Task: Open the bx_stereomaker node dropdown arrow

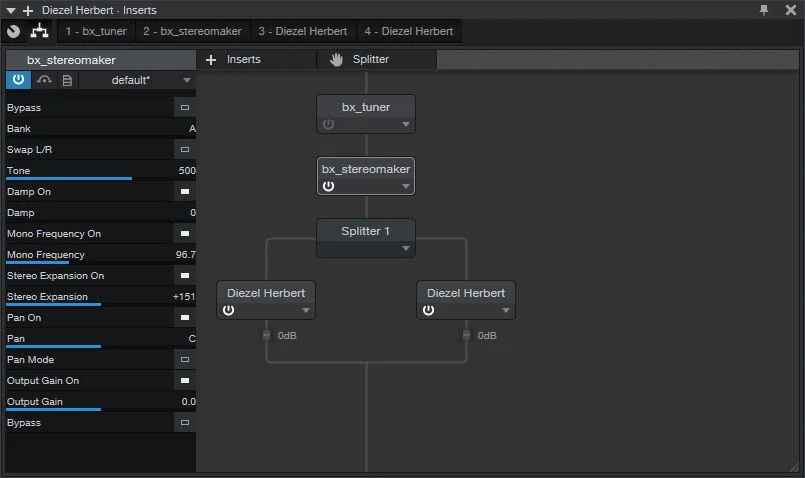Action: click(406, 186)
